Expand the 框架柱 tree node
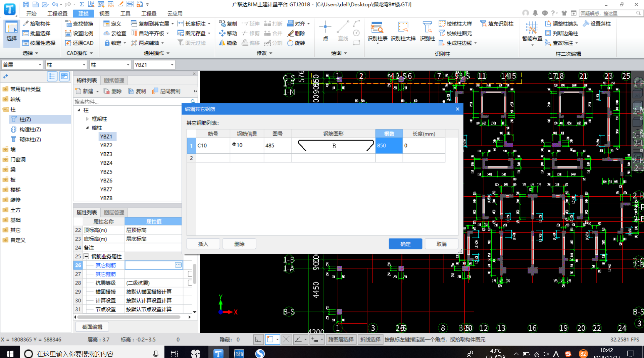Viewport: 644px width, 358px height. pyautogui.click(x=87, y=119)
